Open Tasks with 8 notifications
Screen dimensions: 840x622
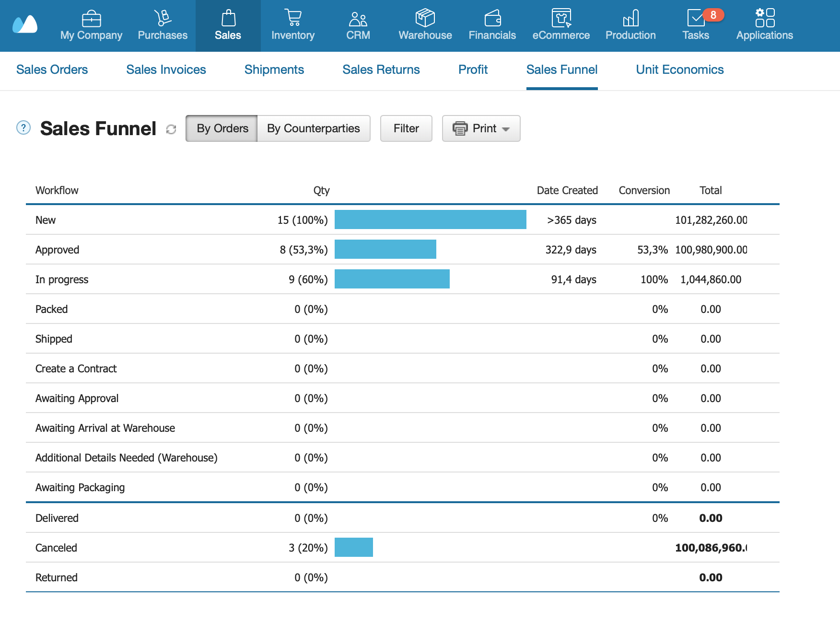[696, 26]
